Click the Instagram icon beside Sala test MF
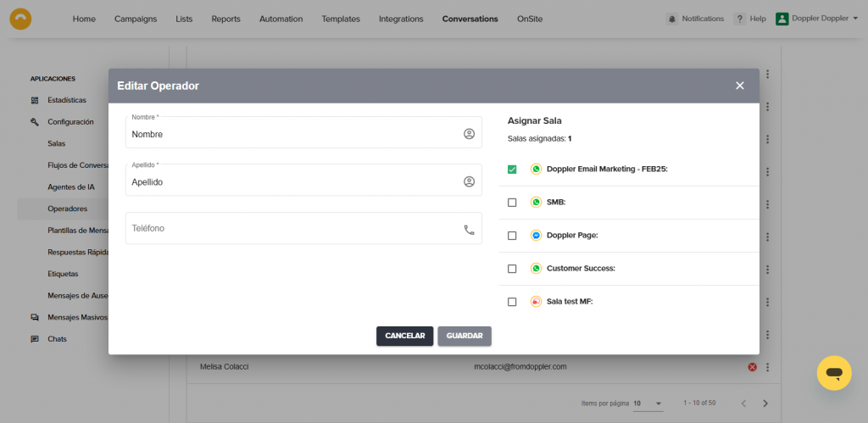Screen dimensions: 868x423 coord(536,302)
